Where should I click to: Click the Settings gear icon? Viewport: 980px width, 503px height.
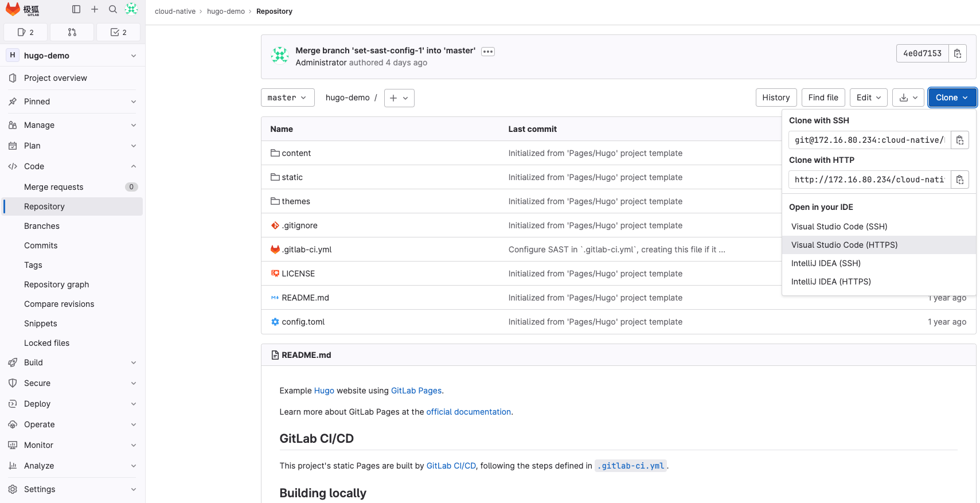tap(13, 489)
